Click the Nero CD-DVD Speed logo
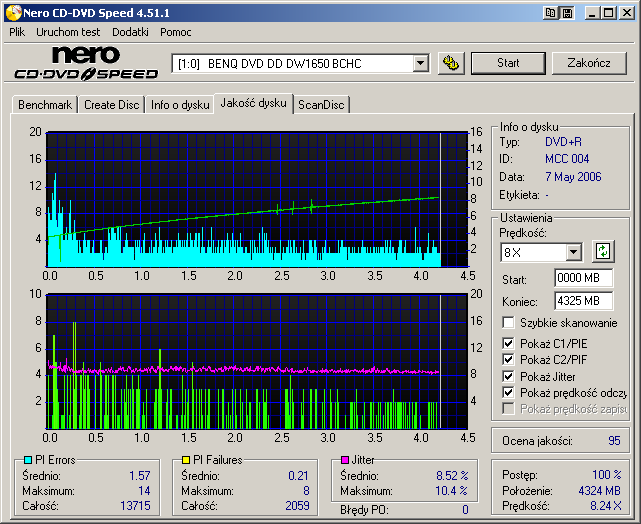 (86, 63)
